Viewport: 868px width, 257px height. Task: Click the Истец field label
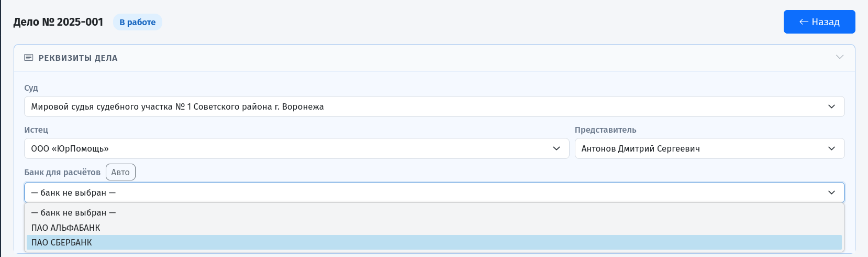pyautogui.click(x=36, y=130)
